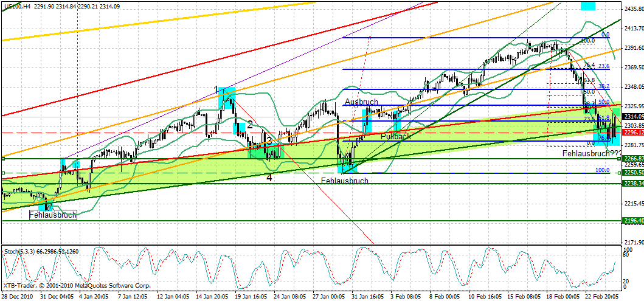
Task: Select the 7 Jan 12:05 time label
Action: tap(133, 297)
